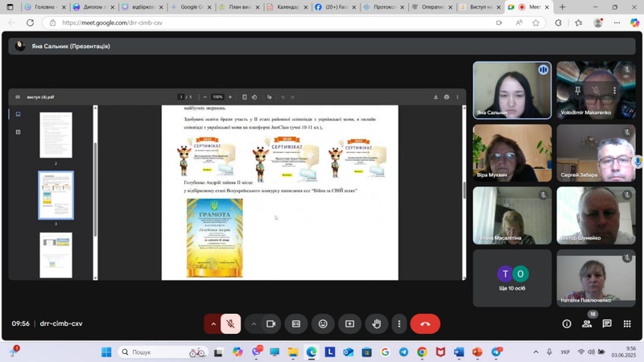
Task: Open the meeting chat panel
Action: click(607, 323)
